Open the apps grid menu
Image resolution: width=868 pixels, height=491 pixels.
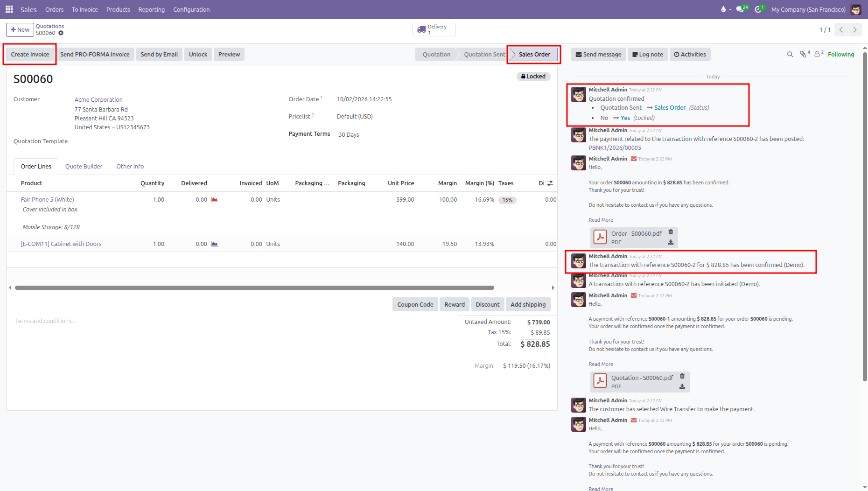(9, 9)
